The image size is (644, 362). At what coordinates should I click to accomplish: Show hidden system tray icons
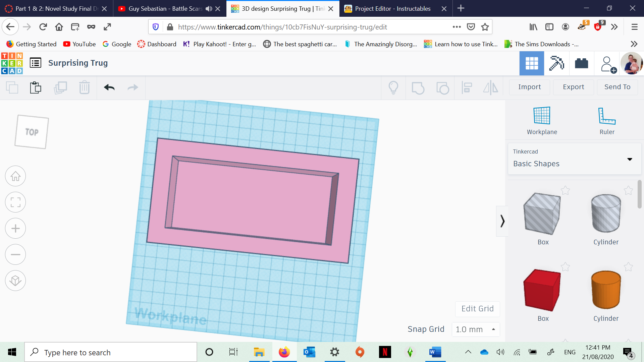pyautogui.click(x=468, y=352)
